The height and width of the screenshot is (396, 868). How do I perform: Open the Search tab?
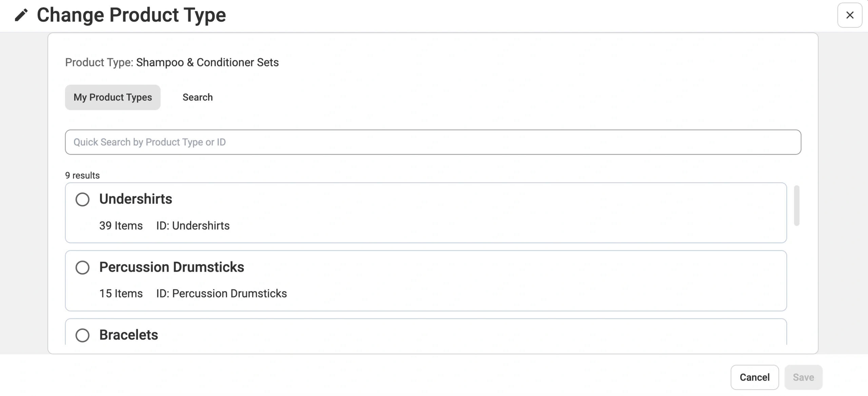click(x=198, y=98)
